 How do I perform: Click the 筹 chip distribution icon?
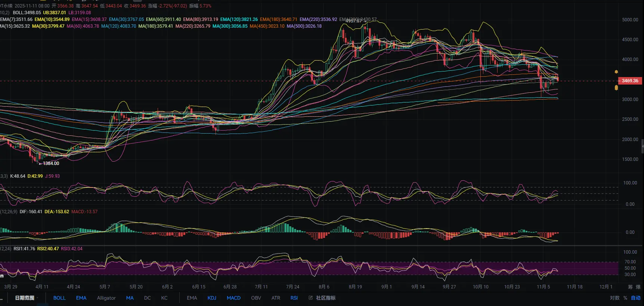(x=630, y=287)
